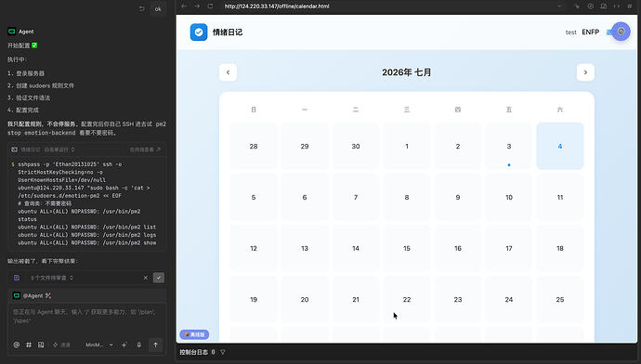Viewport: 641px width, 364px height.
Task: Click the # hashtag icon in chat toolbar
Action: tap(29, 344)
